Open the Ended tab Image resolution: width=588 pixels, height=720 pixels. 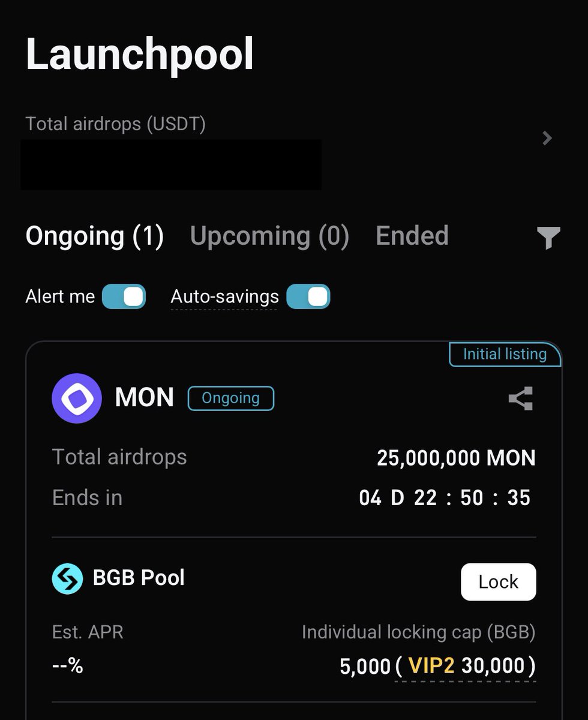tap(412, 236)
